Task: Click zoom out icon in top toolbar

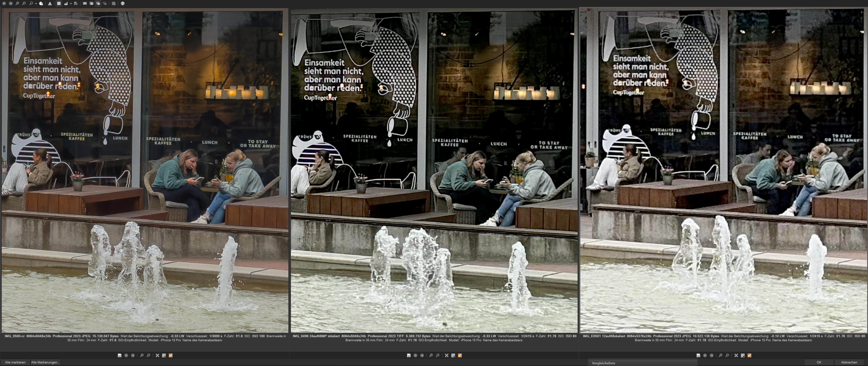Action: [24, 3]
